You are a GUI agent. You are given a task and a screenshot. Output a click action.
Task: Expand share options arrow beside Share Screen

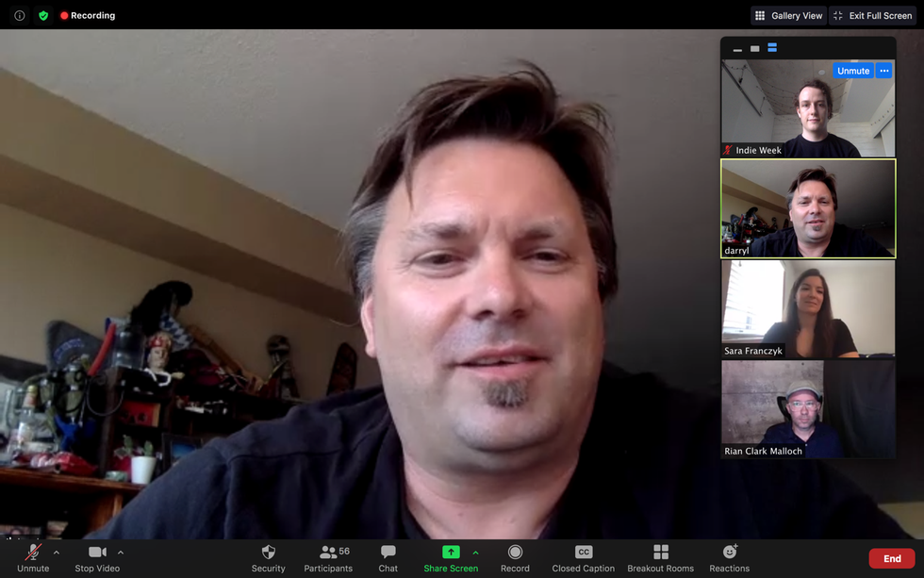[x=475, y=553]
